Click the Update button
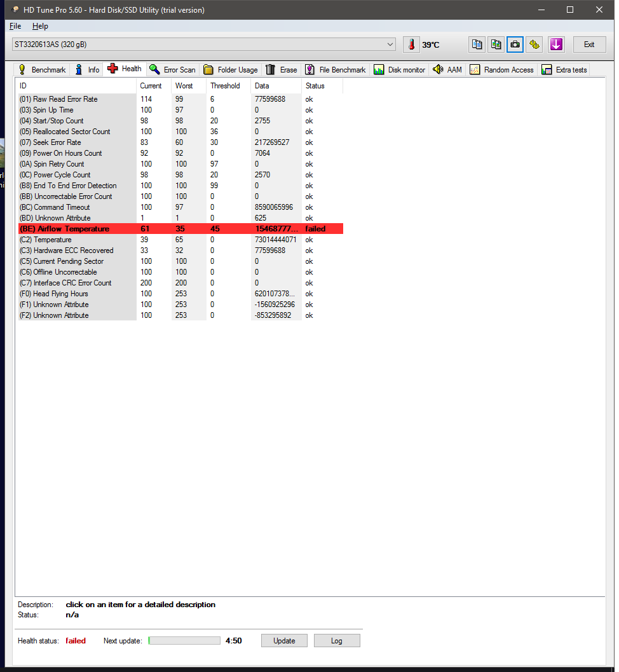The height and width of the screenshot is (672, 619). coord(285,641)
